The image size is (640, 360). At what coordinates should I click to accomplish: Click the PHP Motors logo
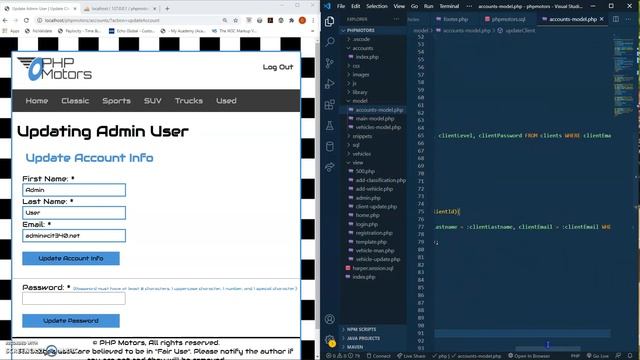[55, 69]
